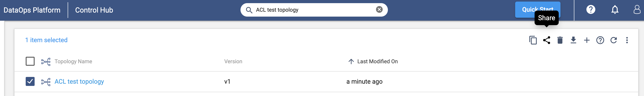Open the toolbar help question mark icon
This screenshot has width=644, height=96.
point(600,40)
